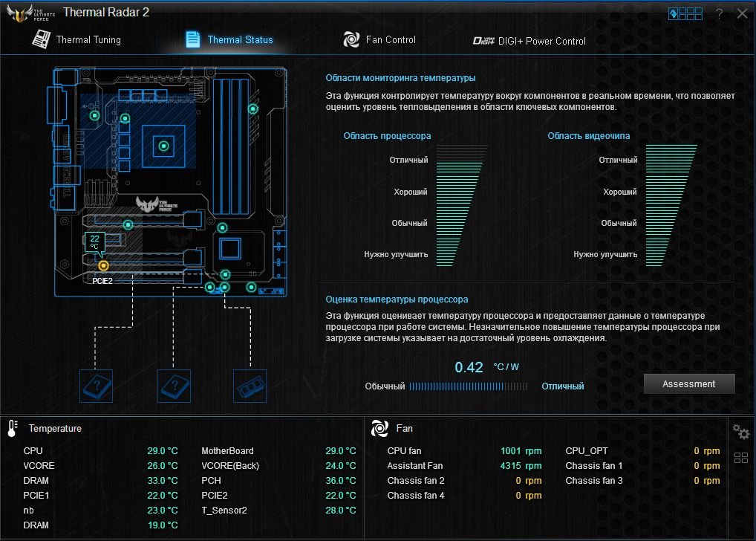
Task: Open DIGI+ Power Control tab
Action: pyautogui.click(x=529, y=41)
